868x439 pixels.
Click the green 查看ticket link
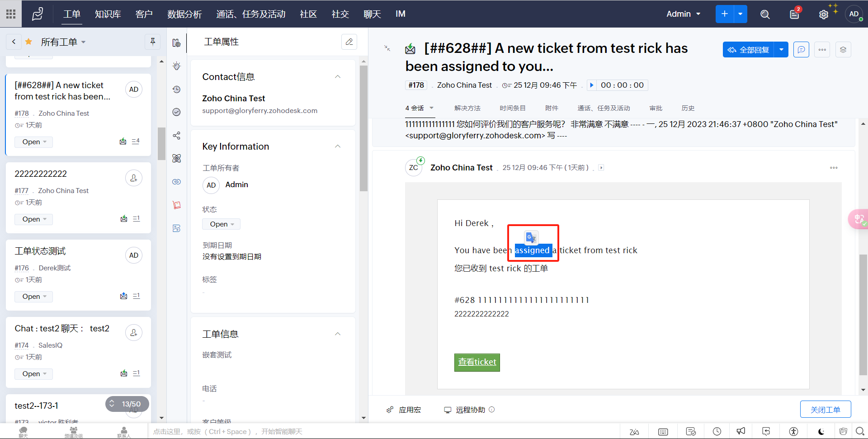(x=477, y=362)
